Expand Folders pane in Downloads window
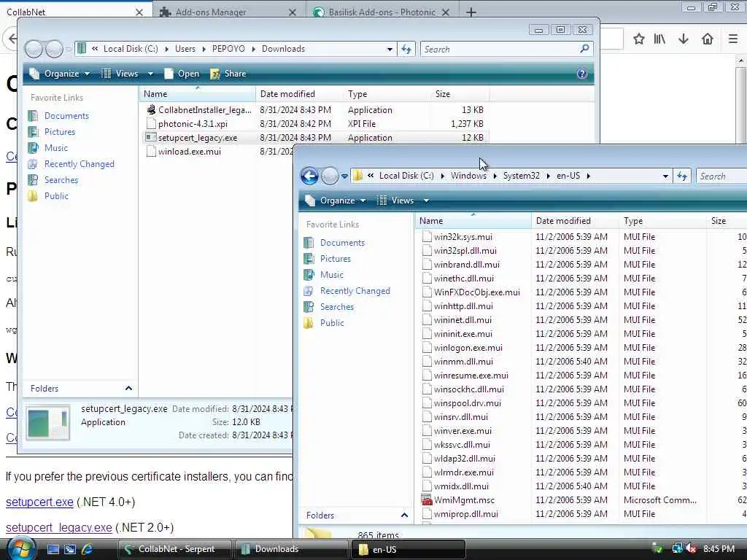Viewport: 747px width, 560px height. [x=128, y=389]
